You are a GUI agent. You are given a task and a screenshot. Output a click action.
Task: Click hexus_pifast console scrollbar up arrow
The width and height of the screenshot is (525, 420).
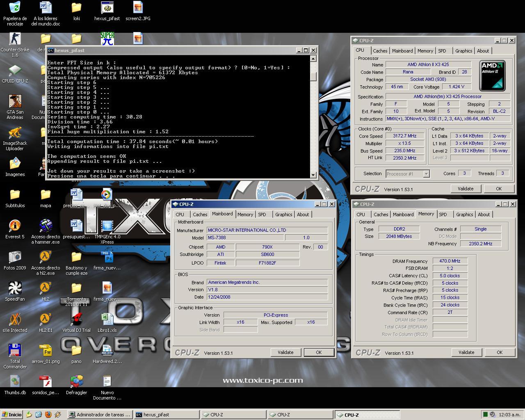(x=313, y=58)
